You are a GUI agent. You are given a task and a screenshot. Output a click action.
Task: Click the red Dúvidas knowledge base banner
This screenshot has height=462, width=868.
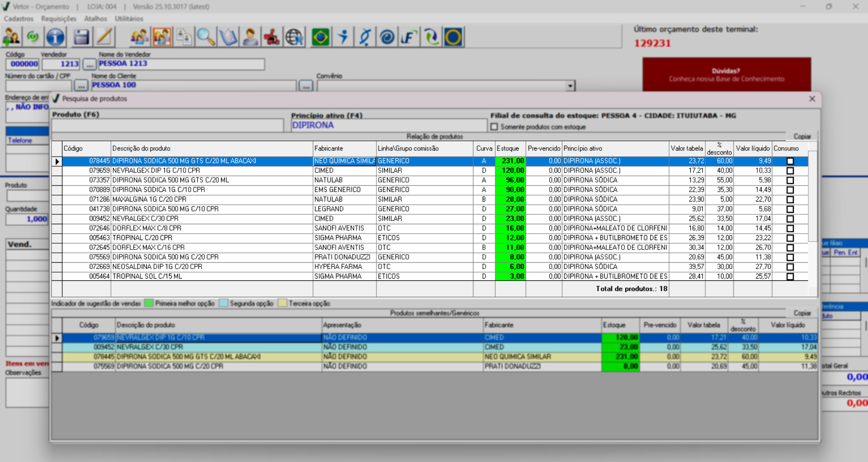point(726,75)
